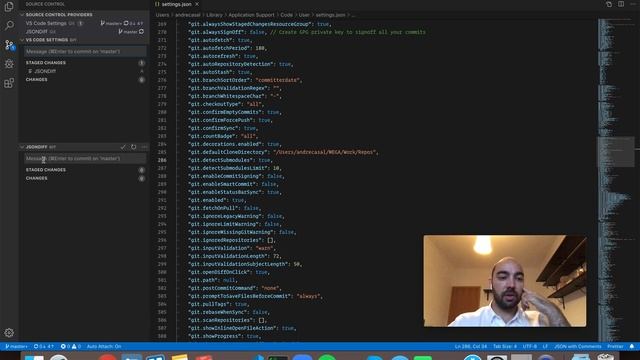Click the "git.alwaysSignOff" setting key
Image resolution: width=640 pixels, height=360 pixels.
(216, 32)
